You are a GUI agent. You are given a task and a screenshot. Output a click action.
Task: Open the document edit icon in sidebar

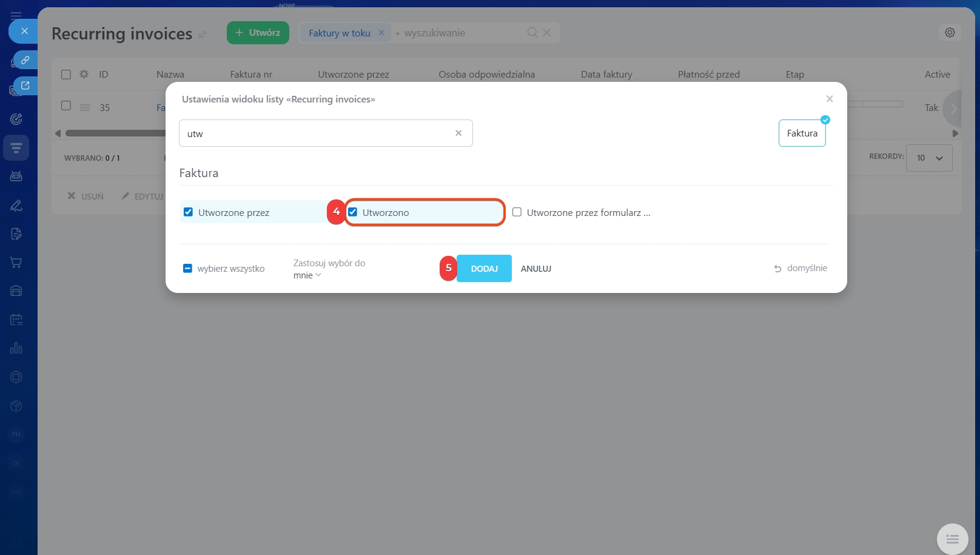click(x=16, y=234)
